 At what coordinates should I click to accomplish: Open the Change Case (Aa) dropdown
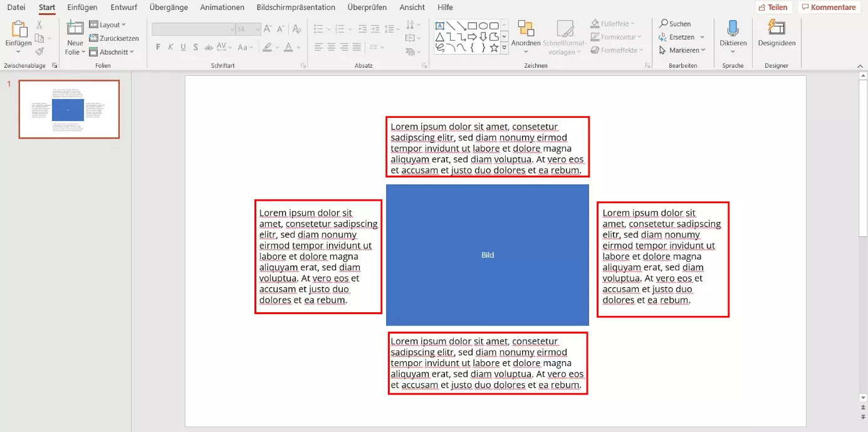click(246, 47)
